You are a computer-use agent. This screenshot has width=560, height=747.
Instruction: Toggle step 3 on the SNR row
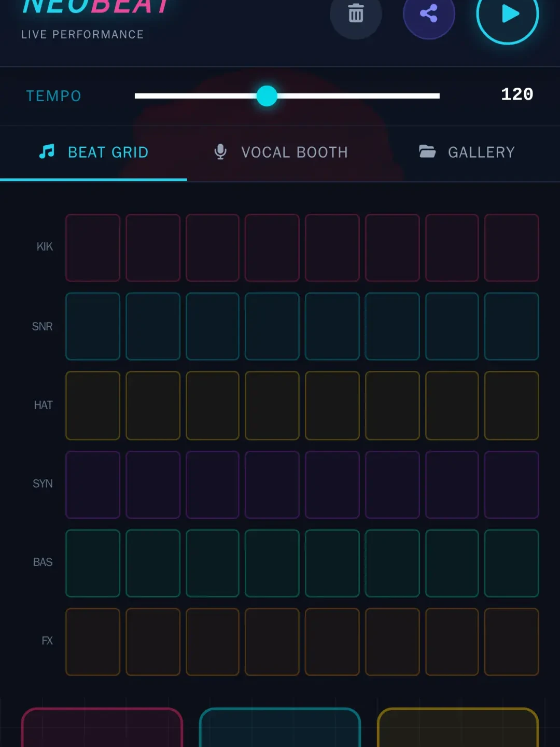coord(213,326)
